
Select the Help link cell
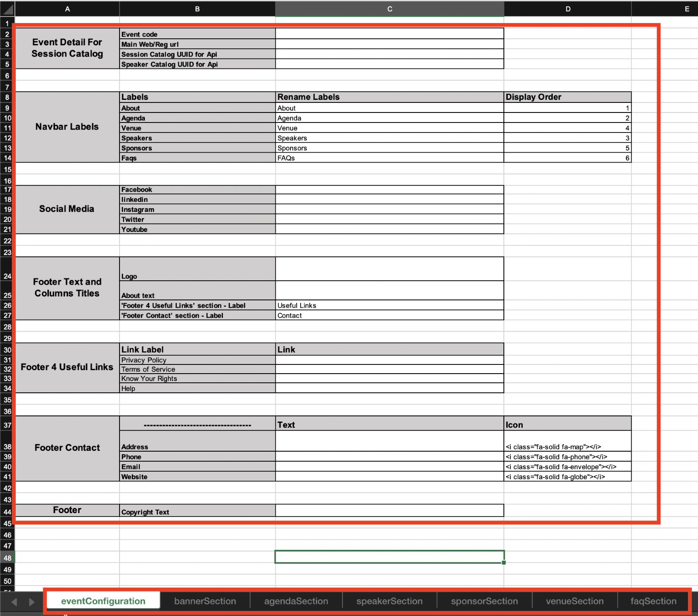coord(390,388)
